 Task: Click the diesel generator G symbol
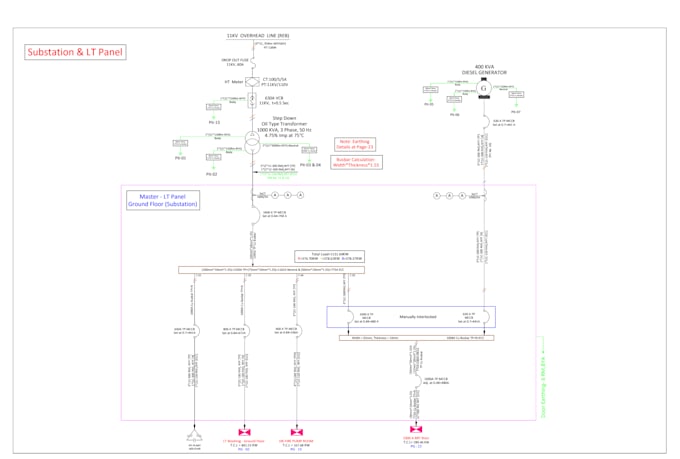tap(484, 89)
